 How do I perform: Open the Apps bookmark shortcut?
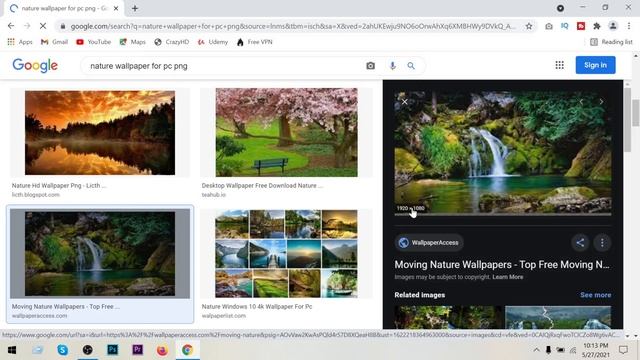[x=20, y=42]
